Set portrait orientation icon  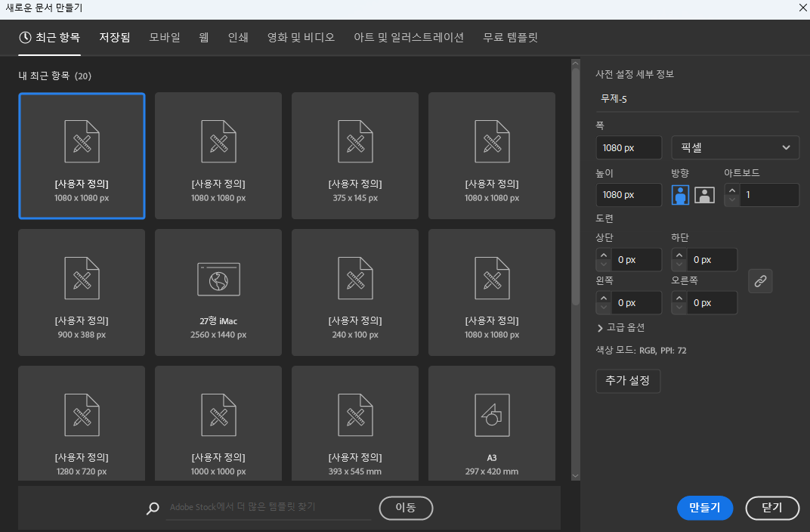[680, 195]
